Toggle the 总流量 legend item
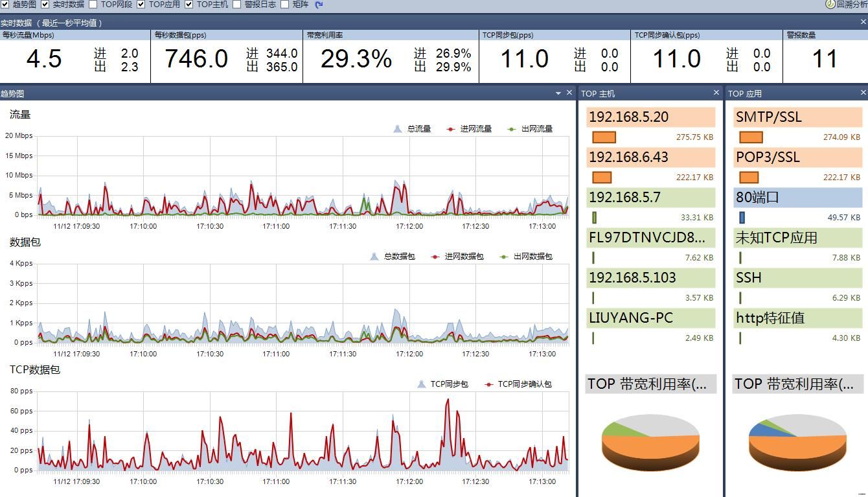This screenshot has width=868, height=497. [412, 129]
